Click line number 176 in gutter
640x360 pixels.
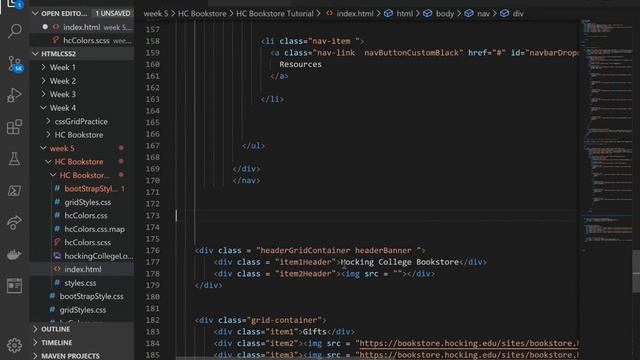point(153,250)
